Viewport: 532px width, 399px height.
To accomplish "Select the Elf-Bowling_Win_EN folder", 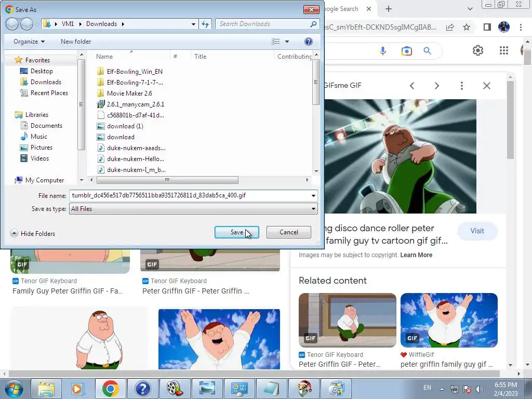I will click(135, 71).
